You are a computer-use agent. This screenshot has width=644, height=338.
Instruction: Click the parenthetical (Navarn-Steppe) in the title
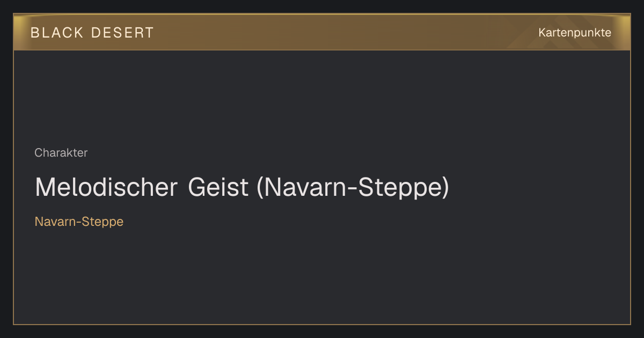353,188
